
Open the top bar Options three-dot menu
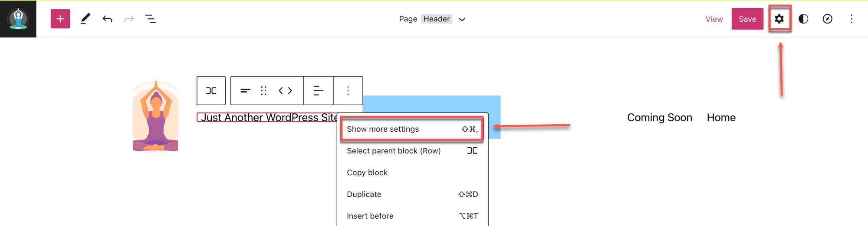click(x=852, y=19)
